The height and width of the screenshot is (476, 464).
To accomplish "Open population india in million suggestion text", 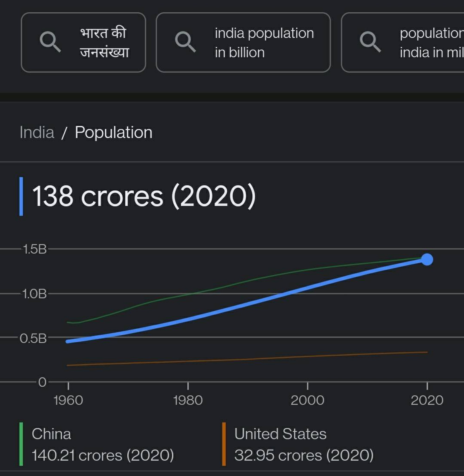I will click(432, 43).
